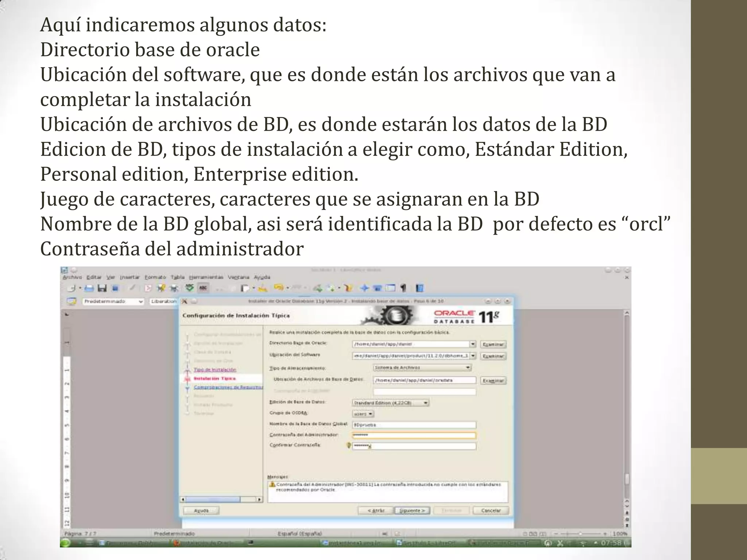Click Examinar beside Ubicación del Software

pos(493,356)
